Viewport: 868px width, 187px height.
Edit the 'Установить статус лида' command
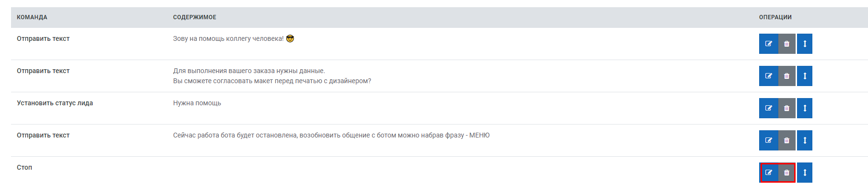tap(768, 108)
